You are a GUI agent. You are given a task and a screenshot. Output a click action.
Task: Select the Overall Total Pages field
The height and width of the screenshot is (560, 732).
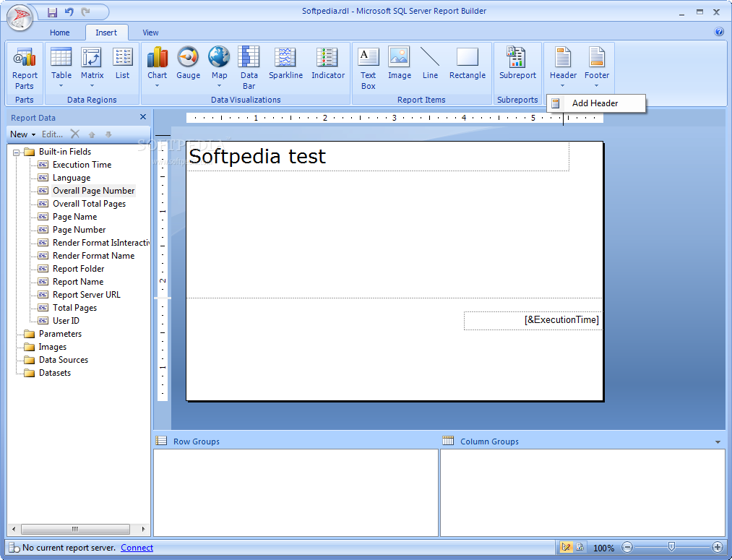tap(89, 204)
